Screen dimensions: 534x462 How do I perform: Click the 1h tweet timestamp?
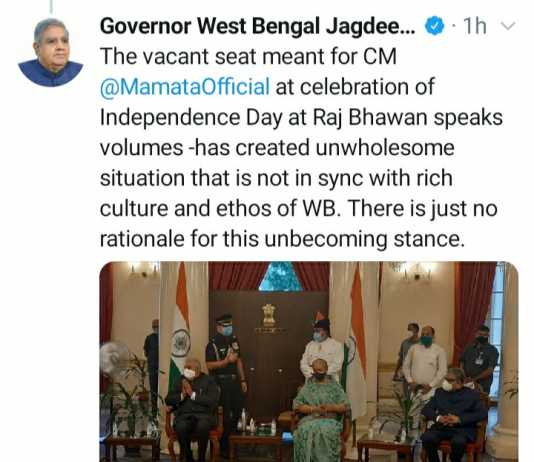click(x=475, y=26)
